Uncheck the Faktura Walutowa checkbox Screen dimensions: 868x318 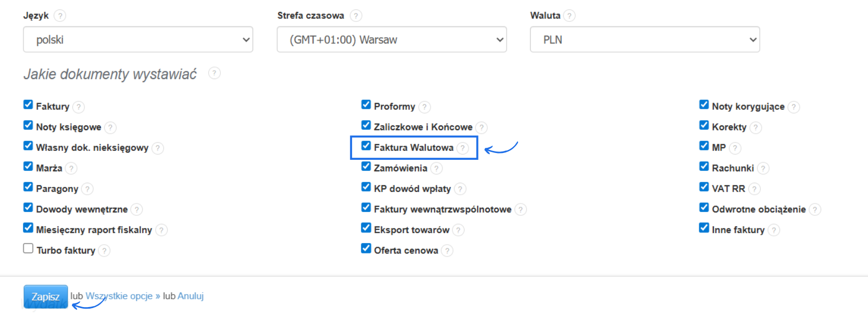pyautogui.click(x=366, y=146)
